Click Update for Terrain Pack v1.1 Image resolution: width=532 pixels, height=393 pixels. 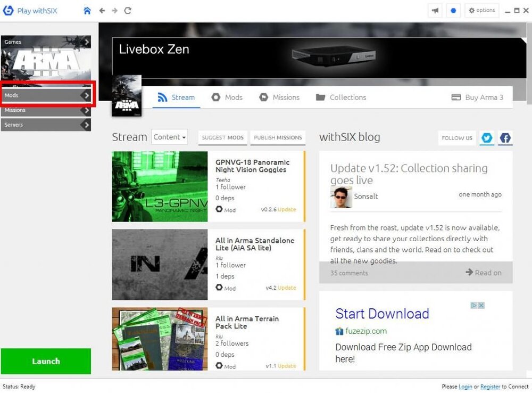click(x=287, y=366)
